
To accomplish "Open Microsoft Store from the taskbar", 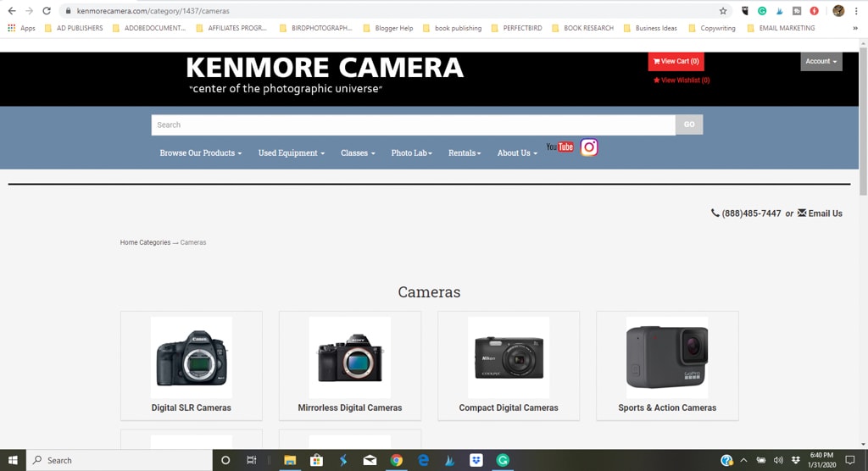I will (316, 460).
